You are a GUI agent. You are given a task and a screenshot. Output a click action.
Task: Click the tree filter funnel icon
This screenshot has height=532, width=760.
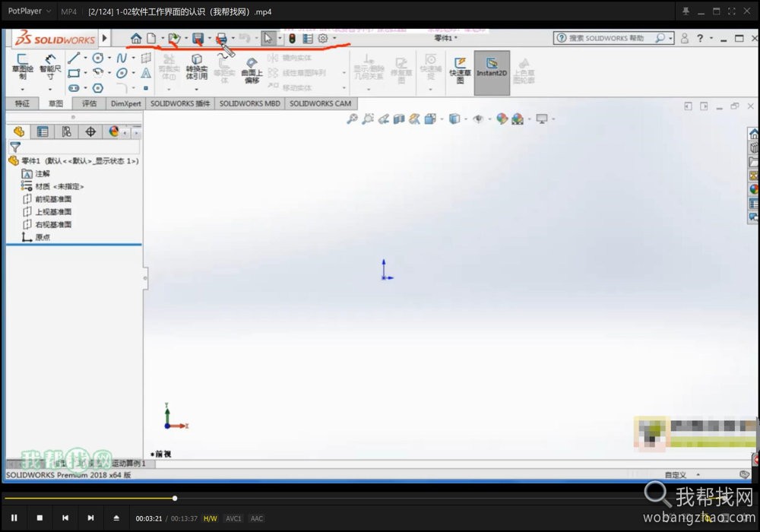pos(15,147)
